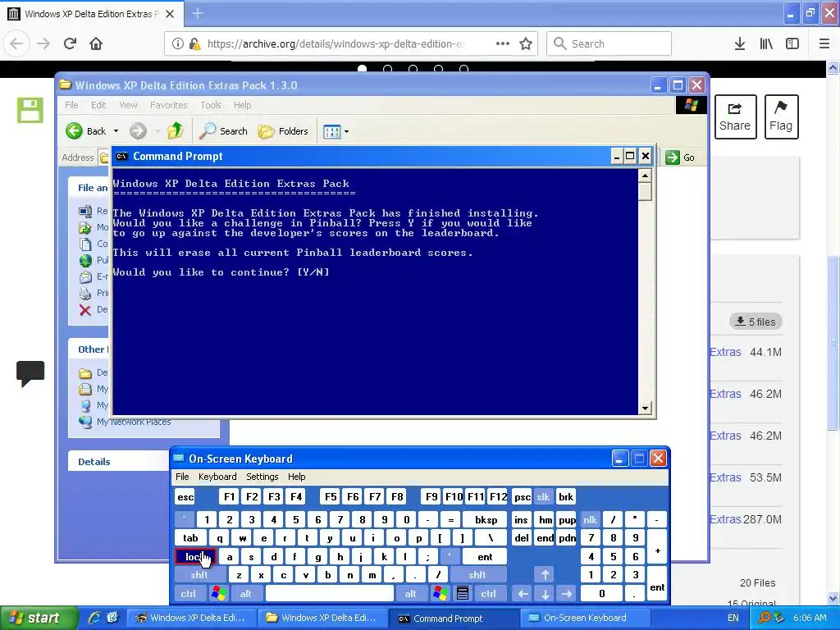This screenshot has height=630, width=840.
Task: Open On-Screen Keyboard Help menu
Action: pyautogui.click(x=296, y=477)
